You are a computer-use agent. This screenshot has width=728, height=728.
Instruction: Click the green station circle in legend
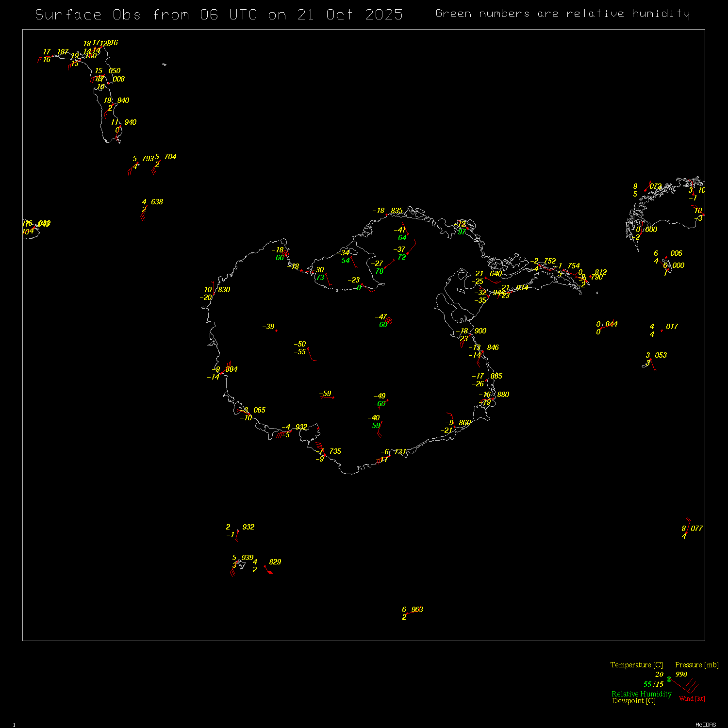tap(669, 679)
